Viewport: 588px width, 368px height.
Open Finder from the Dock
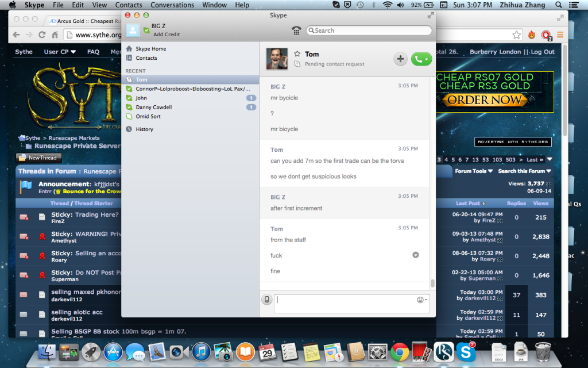click(x=47, y=352)
